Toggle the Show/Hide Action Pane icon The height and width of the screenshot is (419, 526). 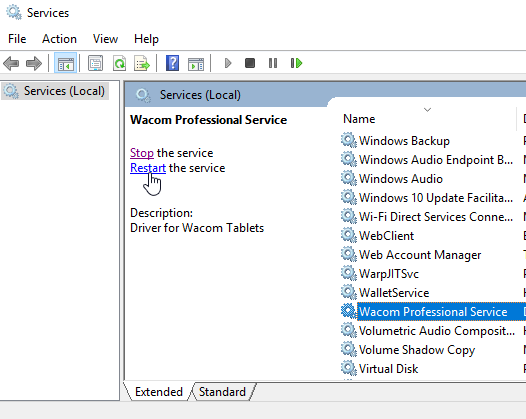[x=196, y=63]
